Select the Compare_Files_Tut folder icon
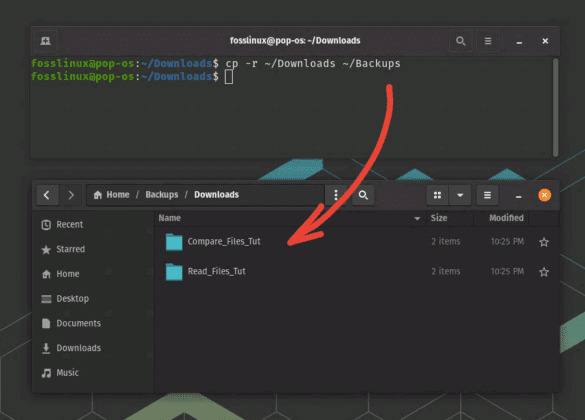The height and width of the screenshot is (420, 585). click(x=174, y=242)
